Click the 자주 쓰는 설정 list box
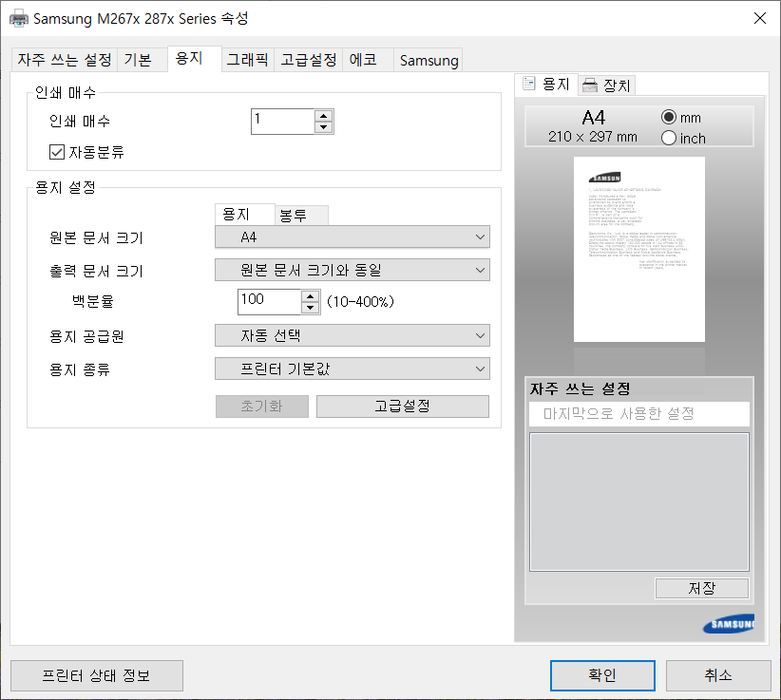781x700 pixels. click(639, 501)
